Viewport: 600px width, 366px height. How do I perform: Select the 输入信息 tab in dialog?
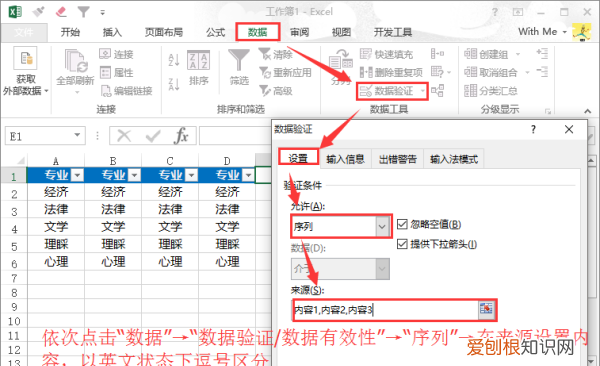click(345, 159)
